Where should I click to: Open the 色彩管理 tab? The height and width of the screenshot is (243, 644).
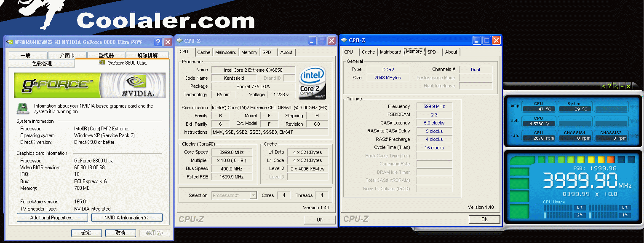click(x=42, y=63)
